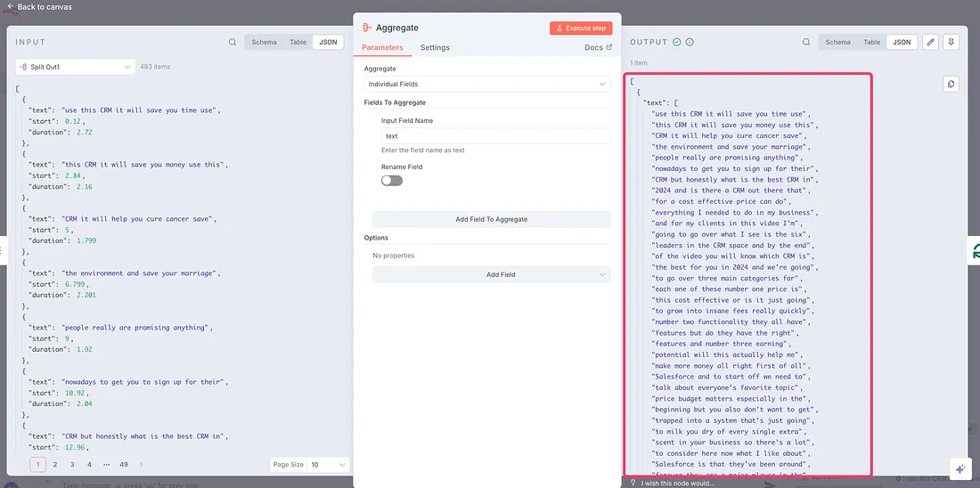Pin the output data with pin icon

tap(951, 42)
